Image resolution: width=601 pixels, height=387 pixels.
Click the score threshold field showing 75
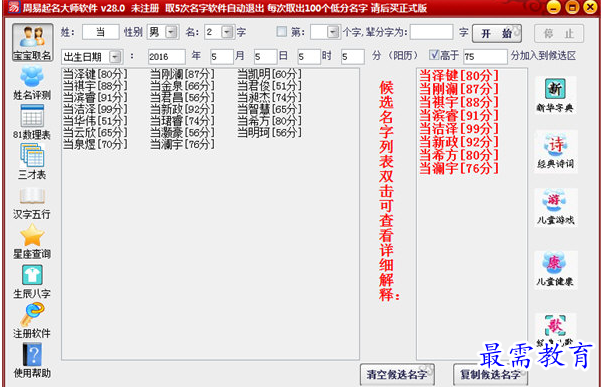(485, 57)
